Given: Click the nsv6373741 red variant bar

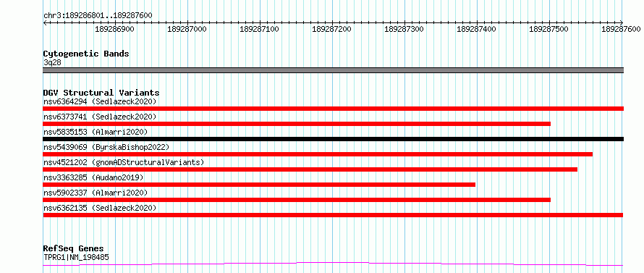Looking at the screenshot, I should coord(297,124).
